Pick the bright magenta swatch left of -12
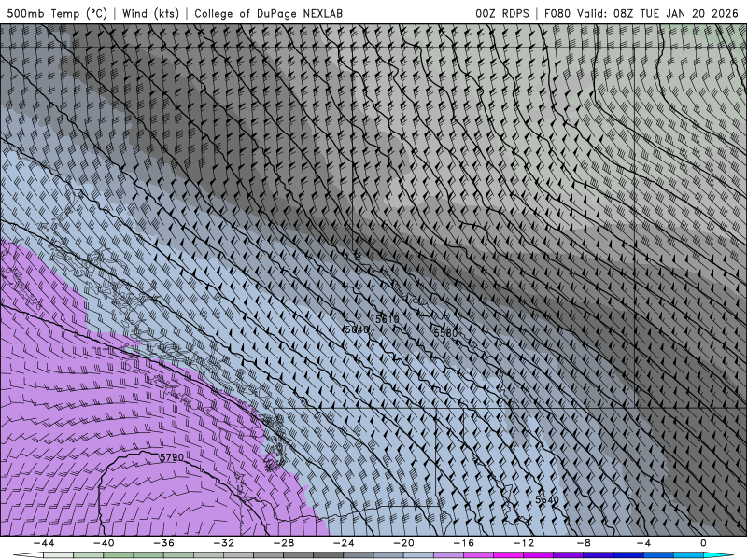747x560 pixels. click(x=509, y=555)
